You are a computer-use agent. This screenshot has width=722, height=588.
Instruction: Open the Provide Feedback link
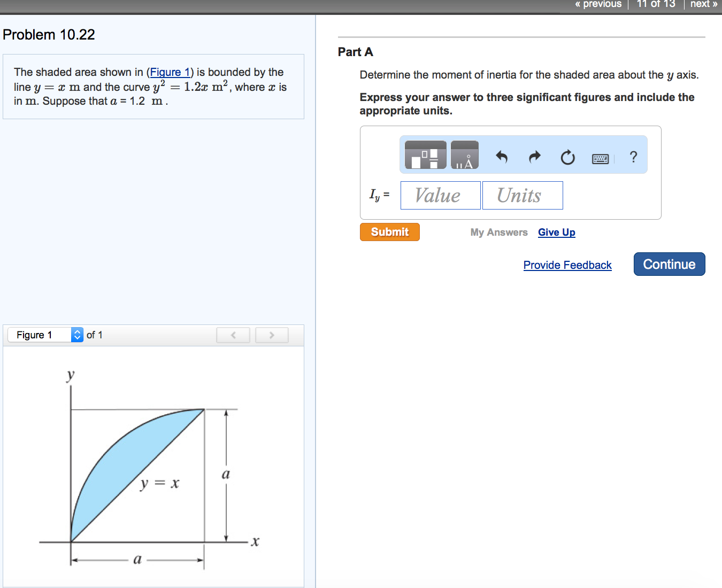pos(567,265)
